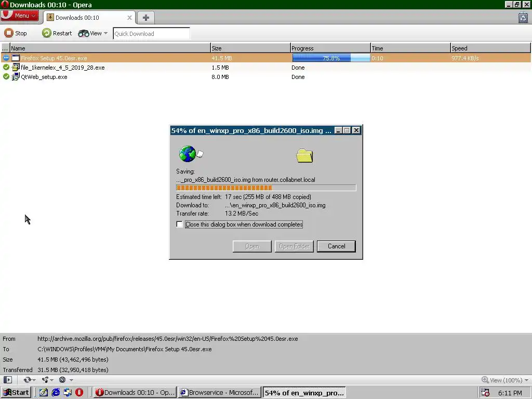Click the mozilla archive From URL text

[x=168, y=339]
